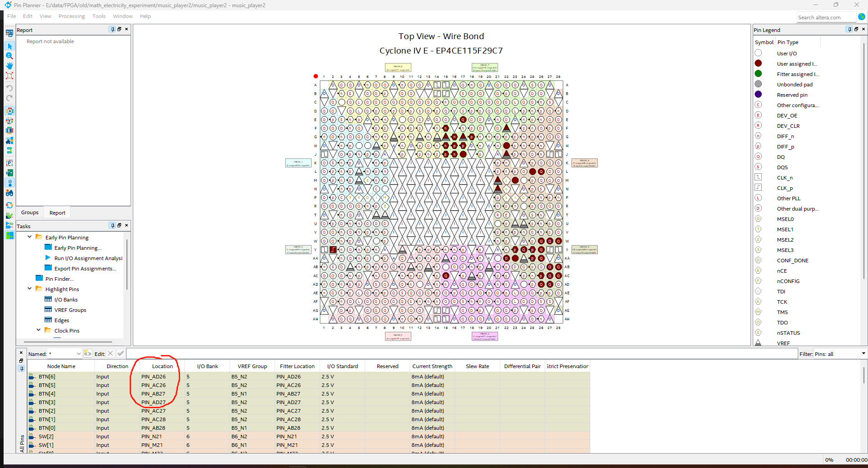Select Early Pin Planning... task
The image size is (868, 468).
tap(78, 248)
